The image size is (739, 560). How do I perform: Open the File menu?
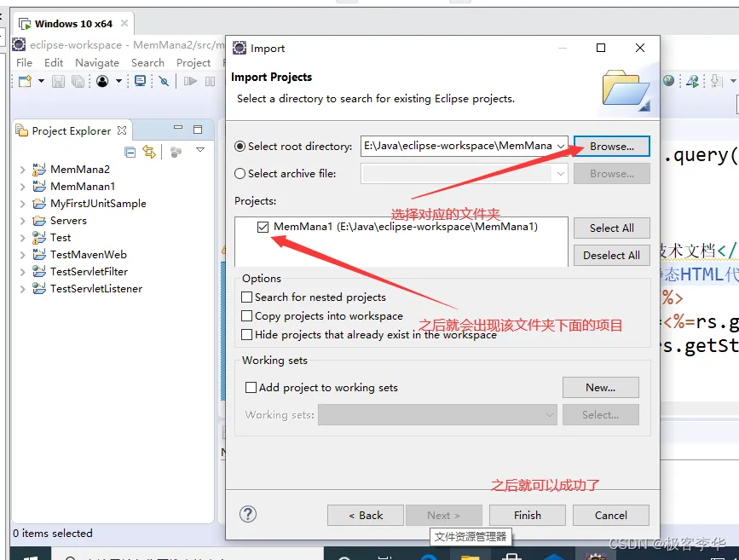[24, 63]
